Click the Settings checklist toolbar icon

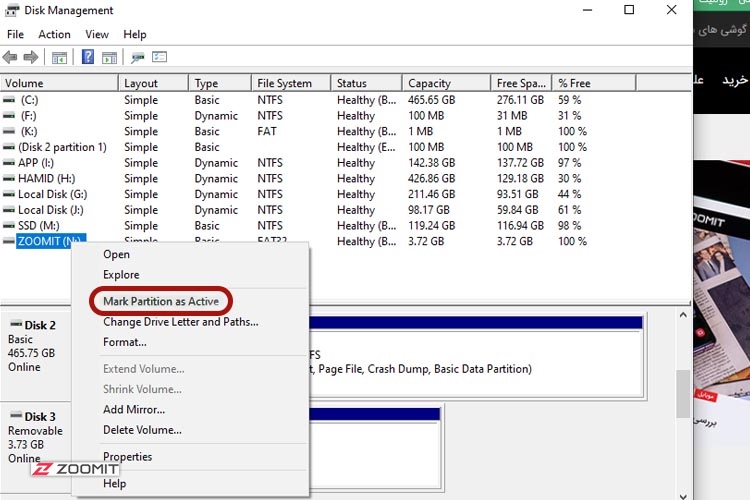159,57
